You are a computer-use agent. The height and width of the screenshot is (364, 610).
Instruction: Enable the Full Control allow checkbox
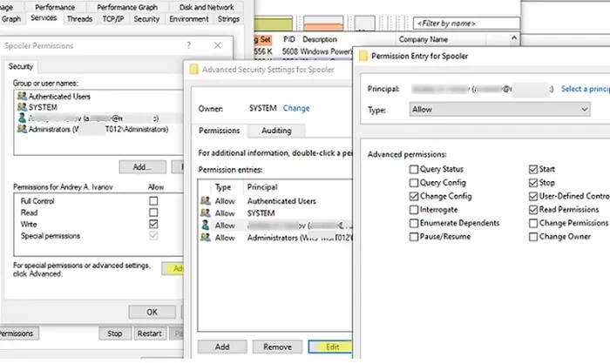(x=153, y=200)
